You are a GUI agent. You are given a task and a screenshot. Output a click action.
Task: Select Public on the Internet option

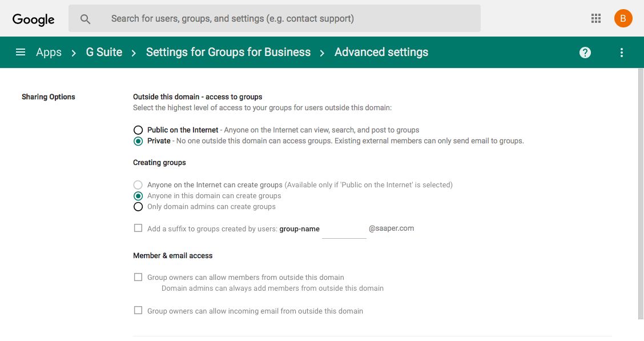tap(138, 130)
